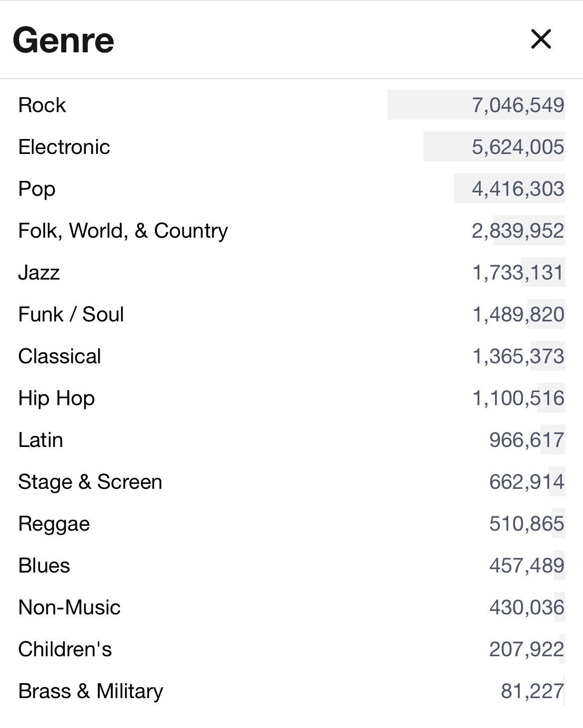Close the Genre filter panel
Screen dimensions: 583x728
pyautogui.click(x=541, y=39)
